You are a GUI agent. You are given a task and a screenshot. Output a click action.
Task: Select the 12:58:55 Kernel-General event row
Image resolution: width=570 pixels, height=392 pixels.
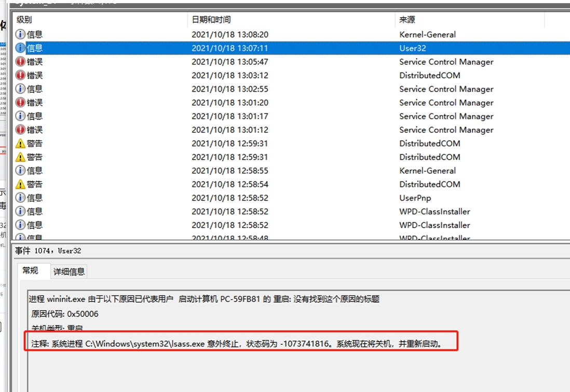[229, 171]
